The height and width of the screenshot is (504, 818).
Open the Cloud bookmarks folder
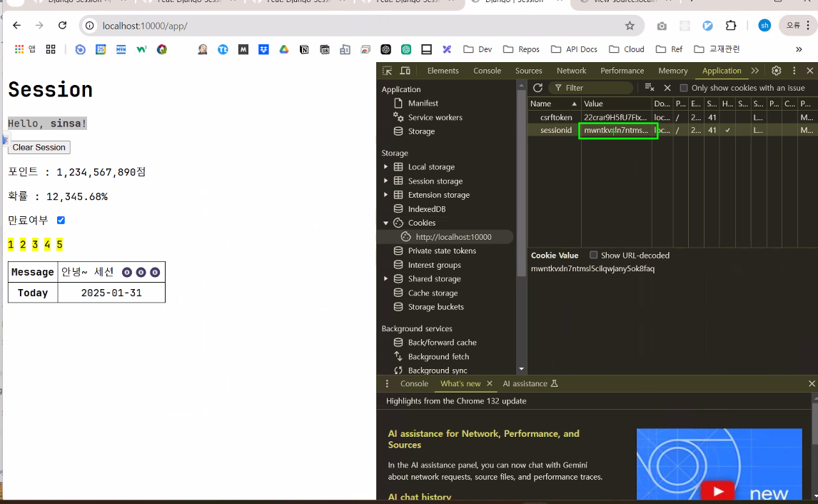627,49
